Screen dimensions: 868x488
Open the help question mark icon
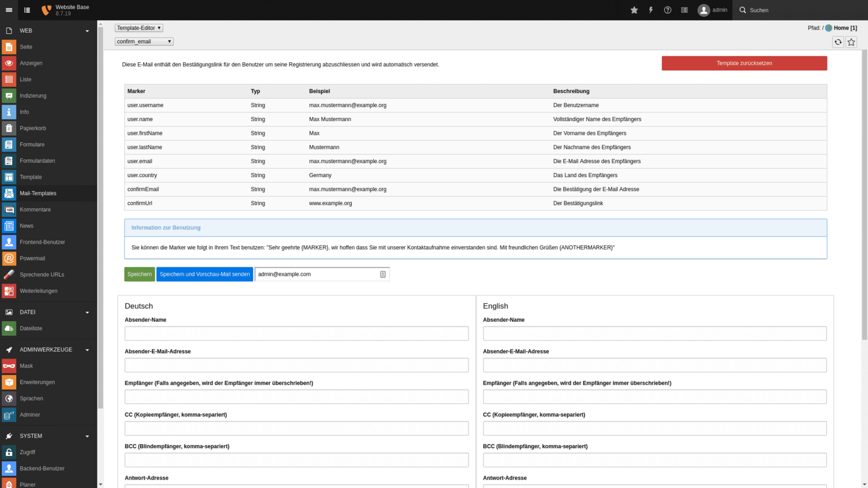coord(667,10)
